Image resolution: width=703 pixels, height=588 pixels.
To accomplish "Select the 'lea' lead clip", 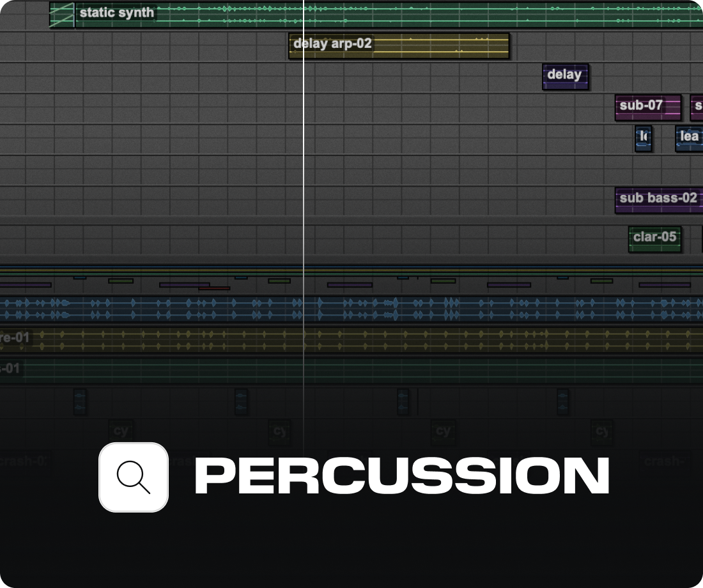I will pyautogui.click(x=688, y=138).
